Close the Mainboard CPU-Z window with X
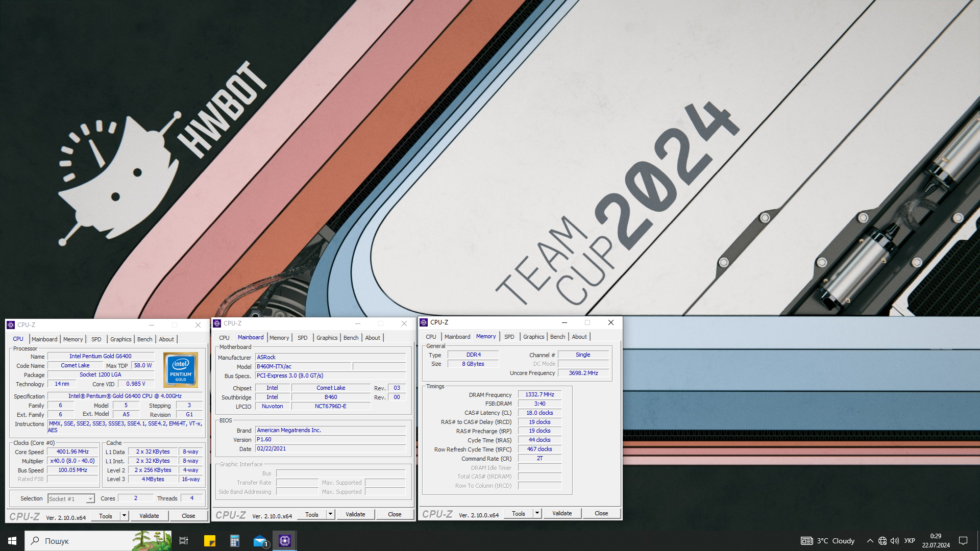Viewport: 980px width, 551px height. [x=404, y=323]
